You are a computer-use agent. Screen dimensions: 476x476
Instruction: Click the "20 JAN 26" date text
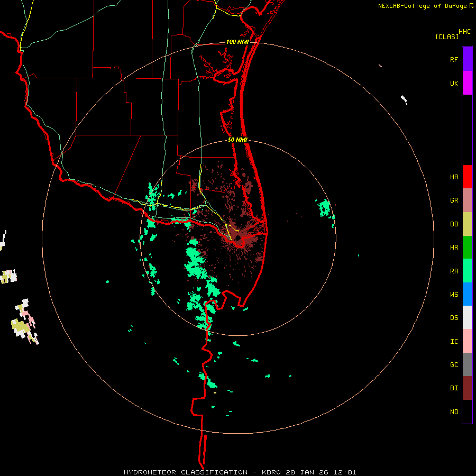point(307,472)
